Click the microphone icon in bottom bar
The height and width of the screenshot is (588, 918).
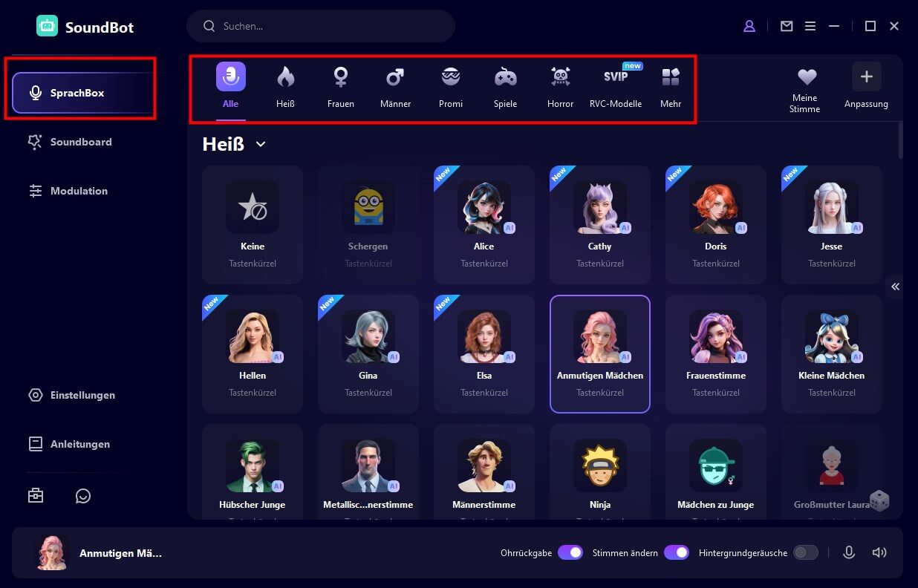coord(849,552)
